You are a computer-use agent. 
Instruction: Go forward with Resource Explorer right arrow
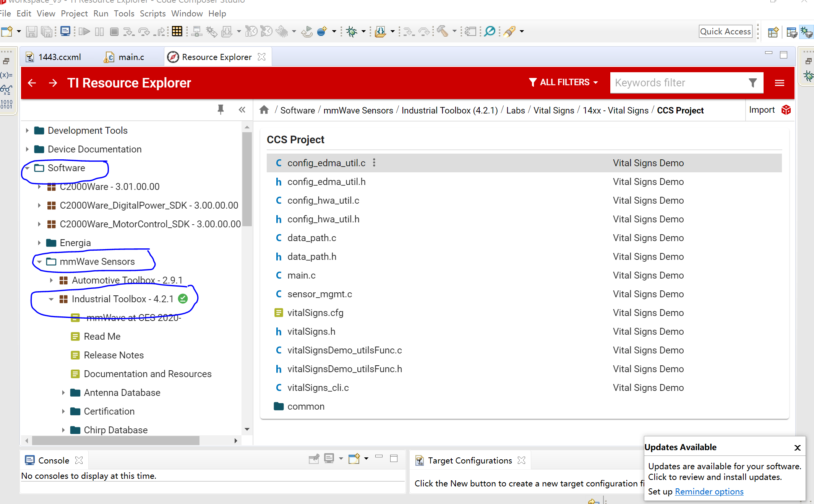click(x=53, y=83)
